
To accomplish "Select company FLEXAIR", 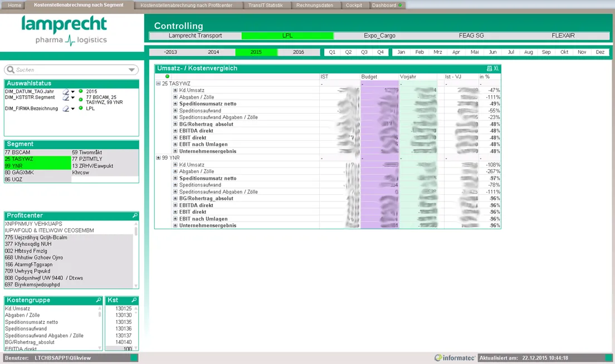I will coord(563,36).
